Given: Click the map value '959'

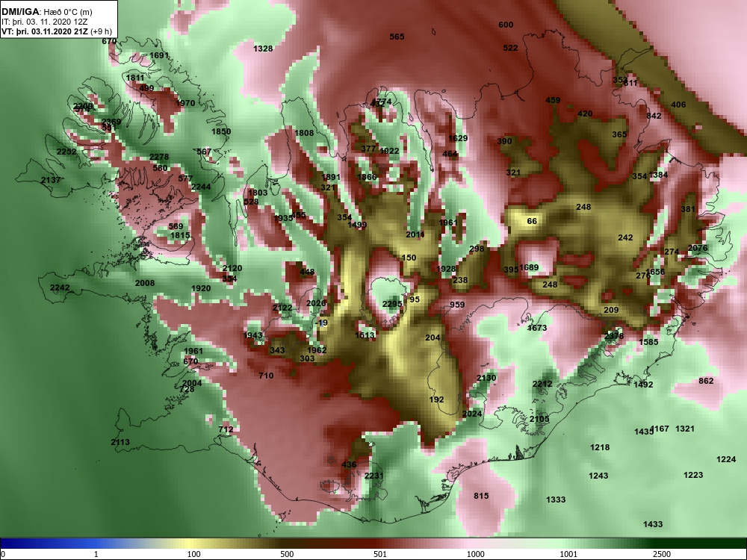Looking at the screenshot, I should tap(457, 305).
